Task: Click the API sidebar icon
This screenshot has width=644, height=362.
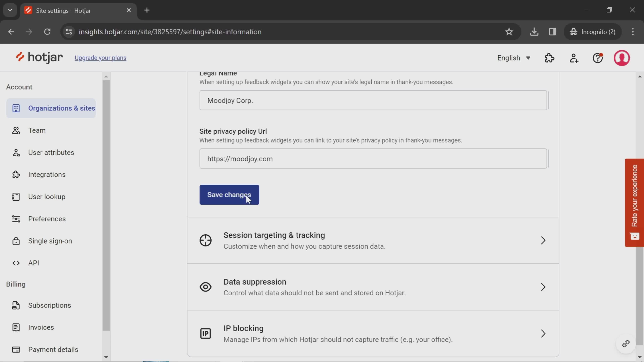Action: pos(15,263)
